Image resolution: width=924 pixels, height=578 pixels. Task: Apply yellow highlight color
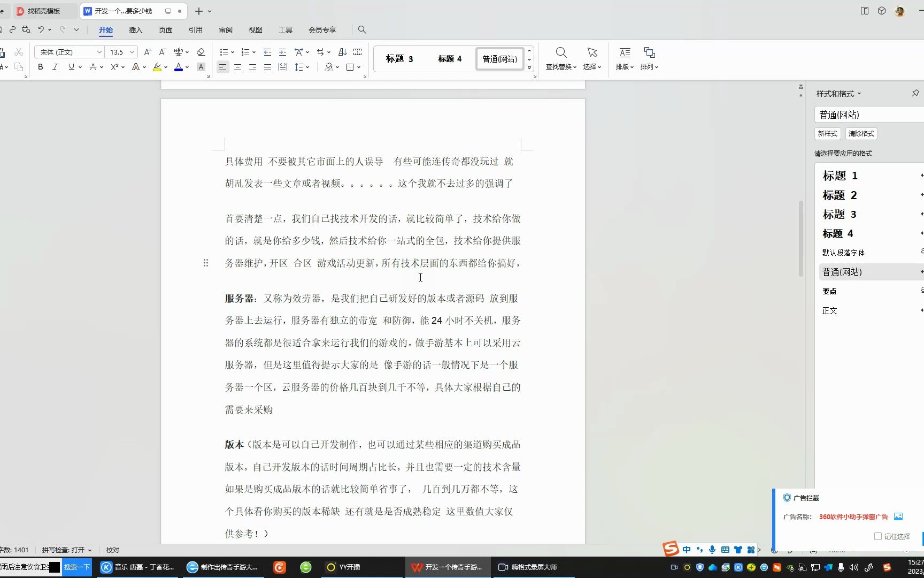[x=157, y=67]
